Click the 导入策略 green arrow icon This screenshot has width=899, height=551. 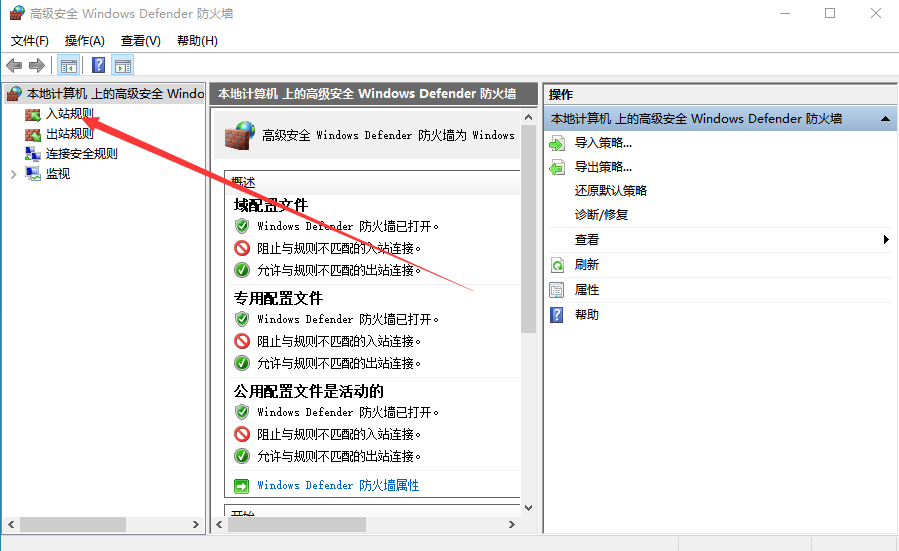click(x=557, y=143)
